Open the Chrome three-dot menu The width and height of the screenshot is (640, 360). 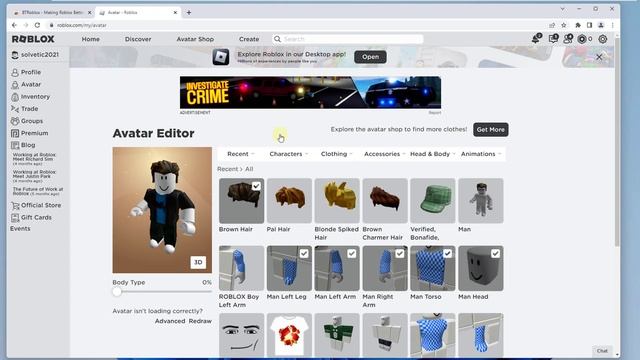tap(613, 25)
